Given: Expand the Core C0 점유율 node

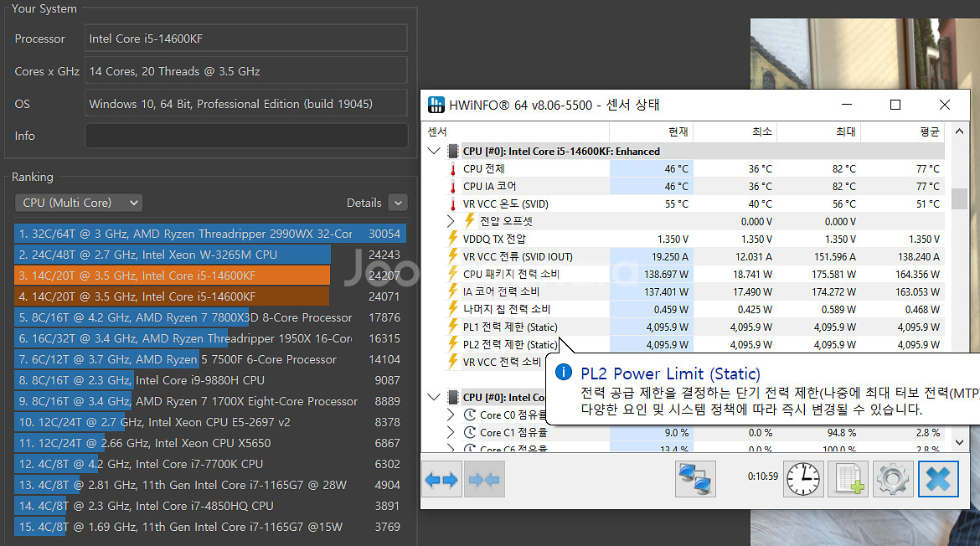Looking at the screenshot, I should click(x=451, y=415).
